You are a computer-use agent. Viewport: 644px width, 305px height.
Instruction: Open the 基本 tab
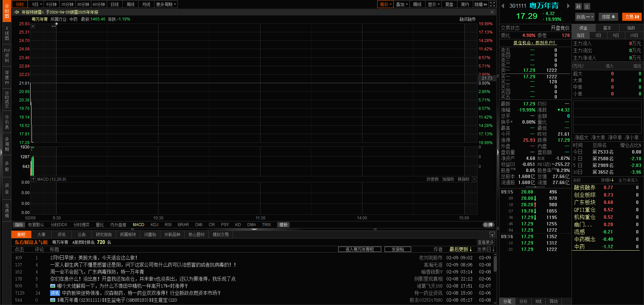pyautogui.click(x=607, y=28)
